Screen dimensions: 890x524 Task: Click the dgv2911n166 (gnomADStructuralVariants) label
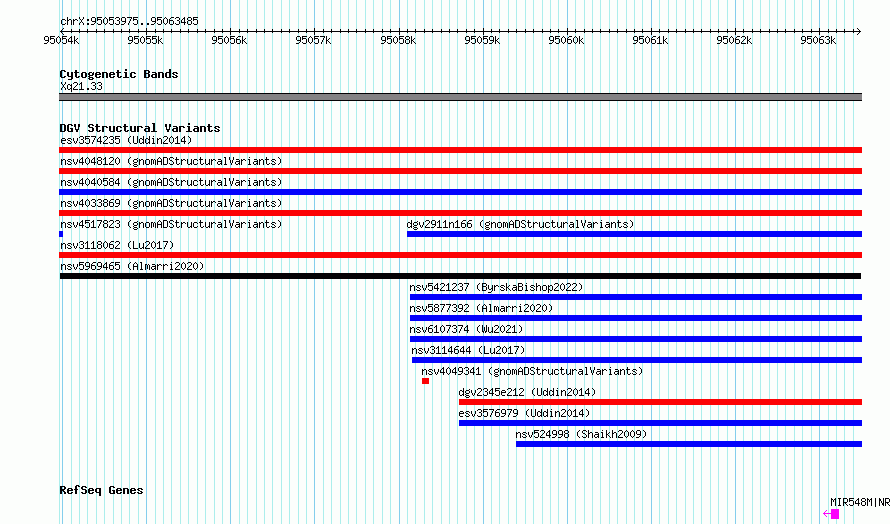pyautogui.click(x=520, y=224)
